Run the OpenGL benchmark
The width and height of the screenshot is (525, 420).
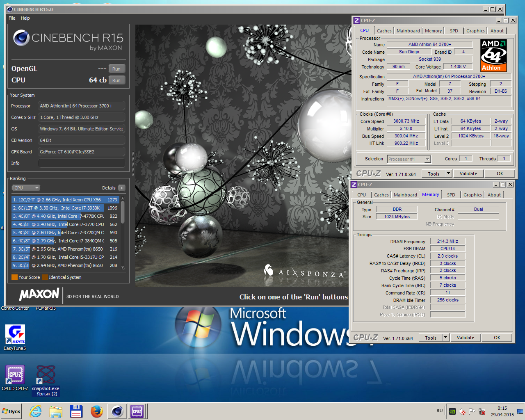[x=116, y=69]
